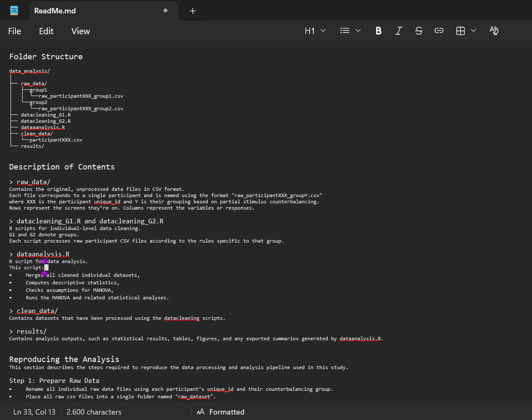The image size is (532, 420).
Task: Click the '> datacleaning_G1.R and datacleaning_G2.R' subheading
Action: 86,221
